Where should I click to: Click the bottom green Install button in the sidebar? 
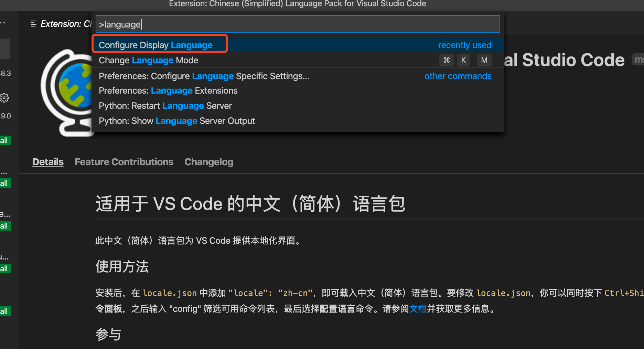click(4, 311)
